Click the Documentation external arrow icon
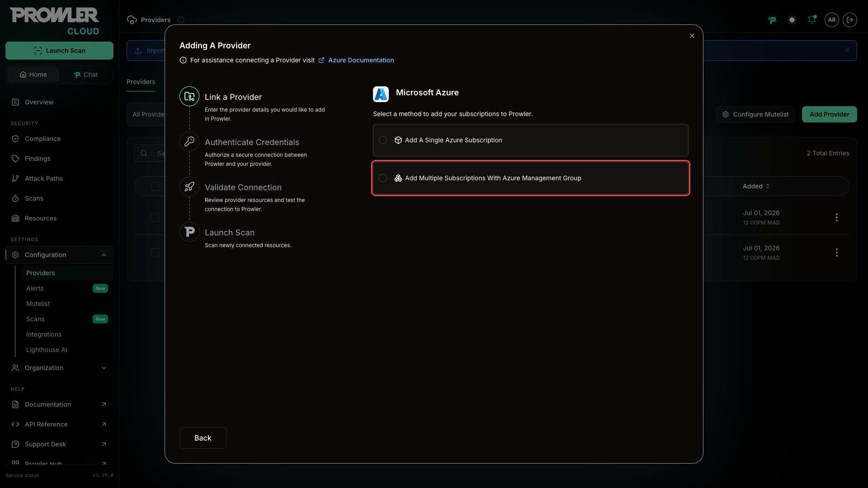 104,404
